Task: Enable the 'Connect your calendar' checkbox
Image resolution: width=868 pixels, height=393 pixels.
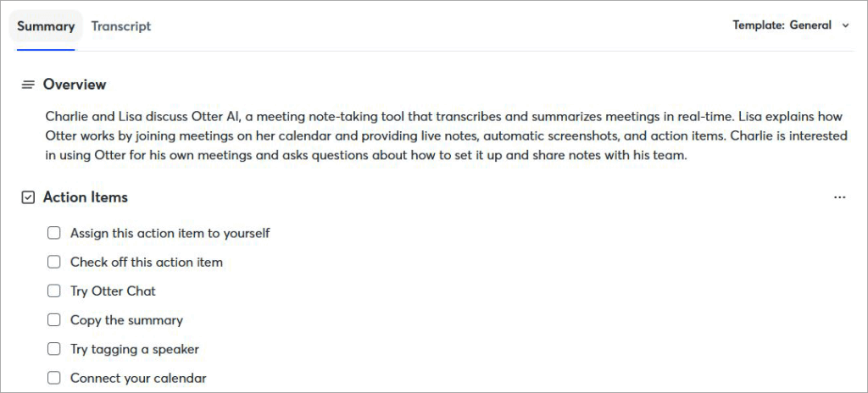Action: click(x=54, y=379)
